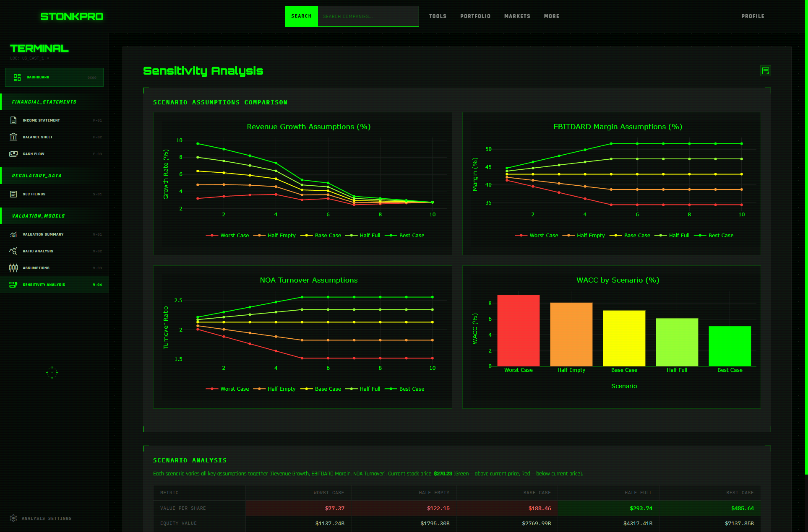Image resolution: width=808 pixels, height=532 pixels.
Task: Select the Income Statement document icon
Action: (x=14, y=120)
